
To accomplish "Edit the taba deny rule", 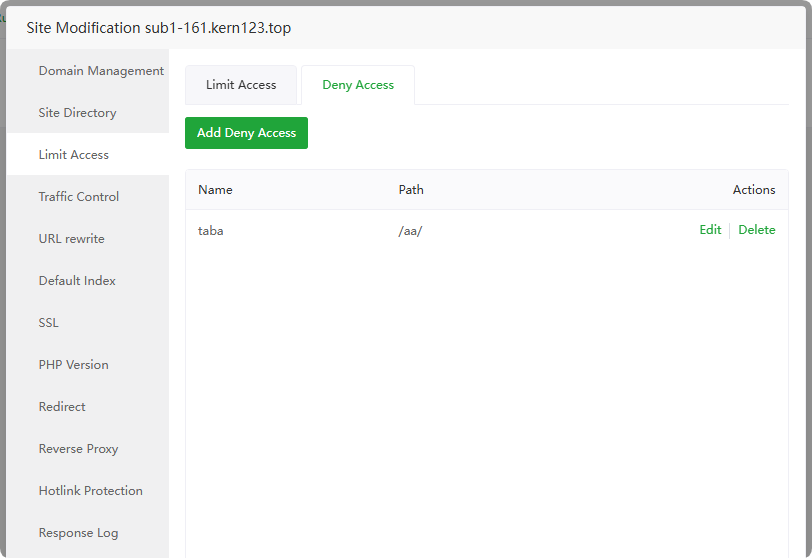I will (x=710, y=230).
